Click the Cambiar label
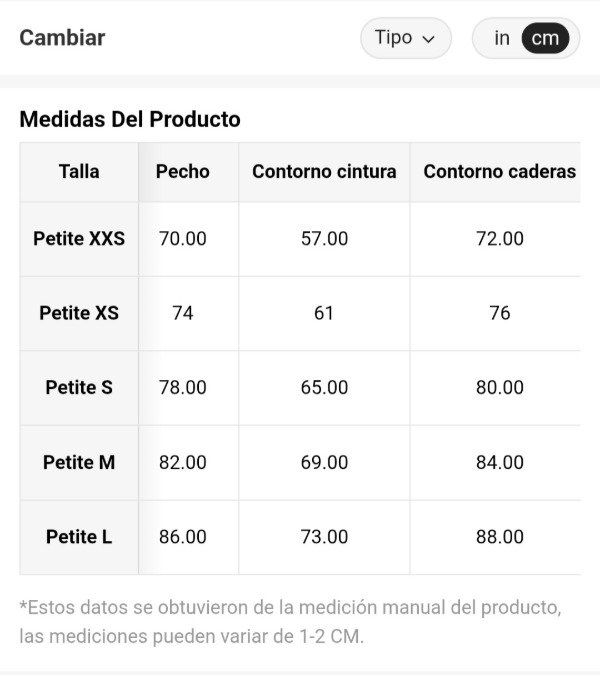This screenshot has height=675, width=600. click(x=62, y=38)
